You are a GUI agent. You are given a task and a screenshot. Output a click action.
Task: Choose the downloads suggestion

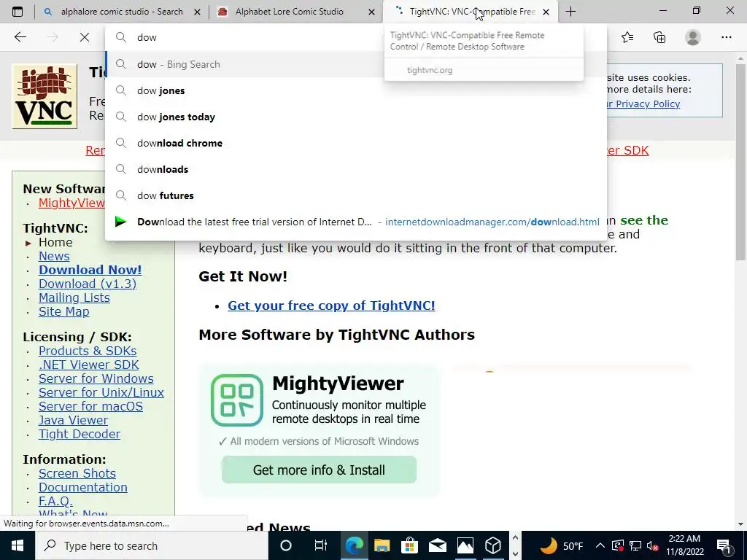coord(356,169)
